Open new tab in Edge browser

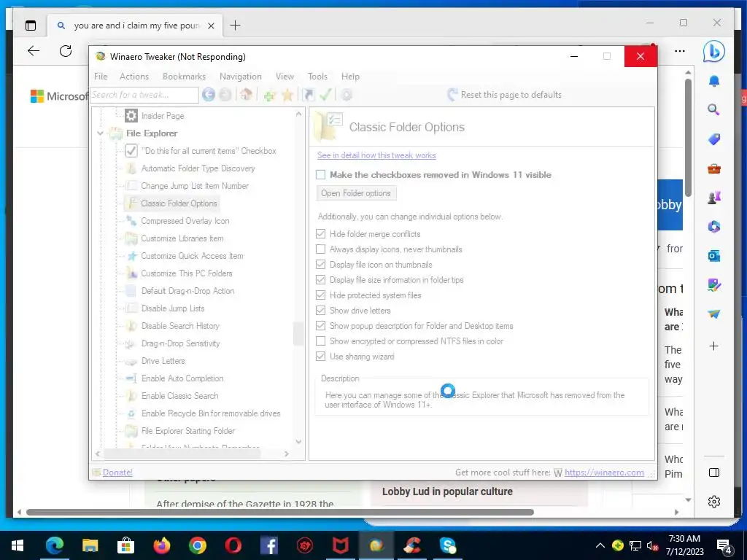pos(236,26)
